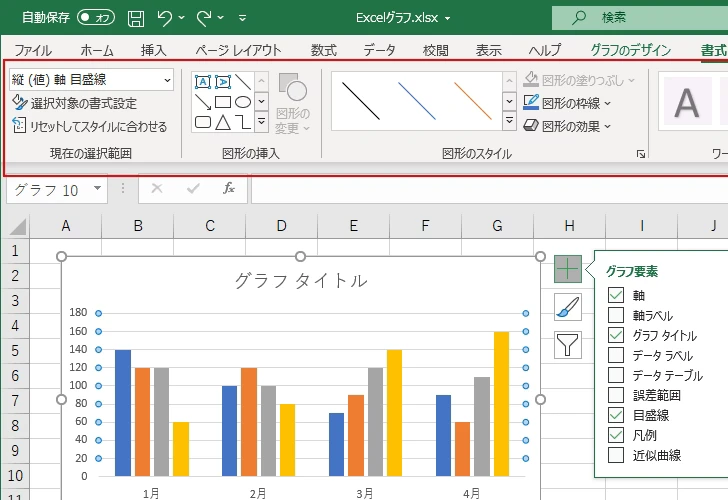Select the triangle shape icon
Viewport: 728px width, 500px height.
[x=223, y=122]
